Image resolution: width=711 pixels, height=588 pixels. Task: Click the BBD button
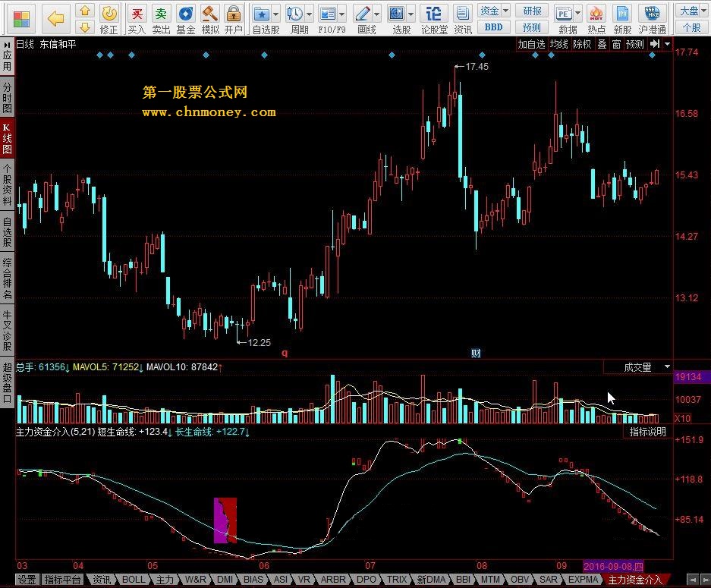click(493, 27)
